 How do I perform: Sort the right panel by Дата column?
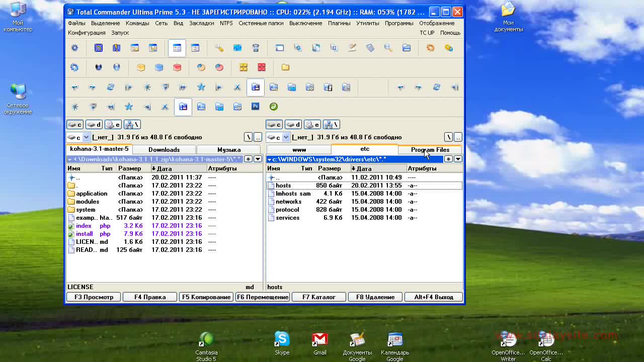tap(378, 168)
